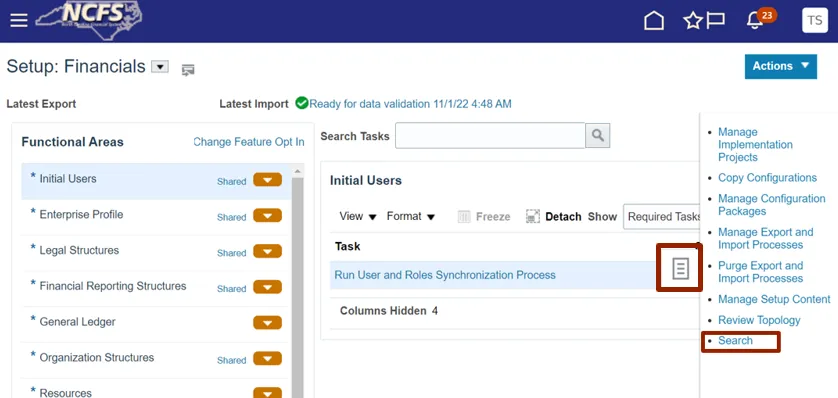The width and height of the screenshot is (838, 398).
Task: Select Search in the Tasks panel
Action: point(735,341)
